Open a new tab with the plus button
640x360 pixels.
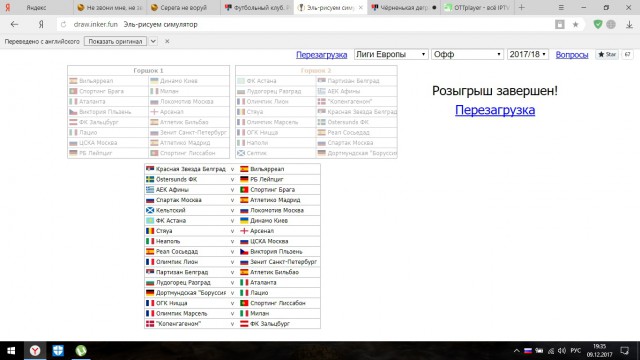(x=522, y=7)
